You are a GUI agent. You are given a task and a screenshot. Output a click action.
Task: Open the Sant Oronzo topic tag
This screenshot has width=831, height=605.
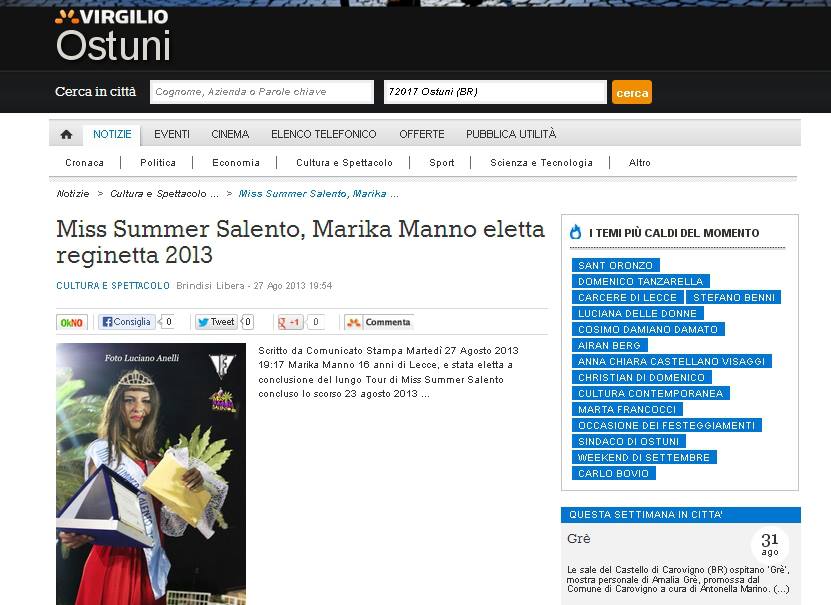click(615, 265)
